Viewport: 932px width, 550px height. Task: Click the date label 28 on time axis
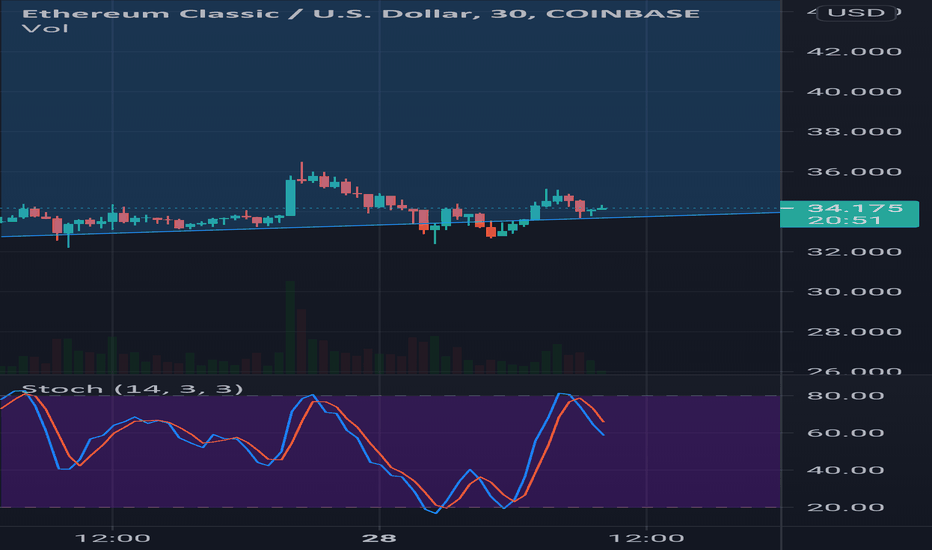379,538
